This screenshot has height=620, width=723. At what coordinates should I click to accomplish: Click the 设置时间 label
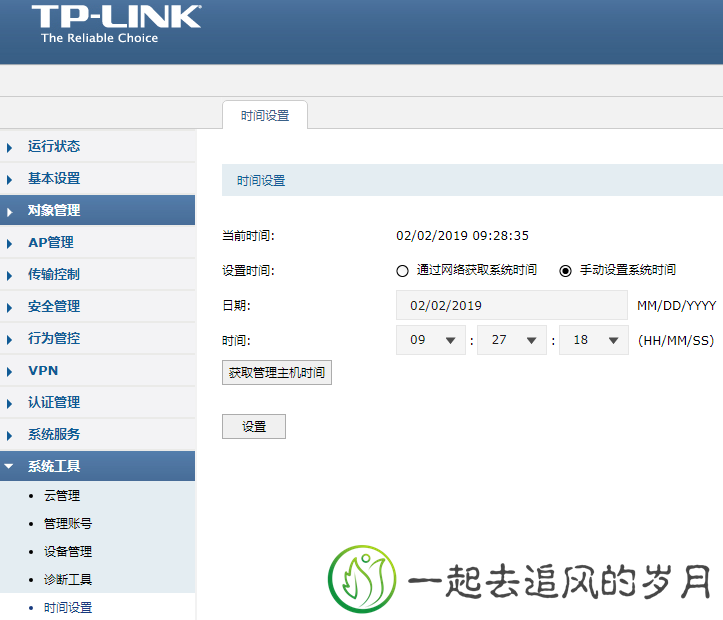tap(248, 271)
